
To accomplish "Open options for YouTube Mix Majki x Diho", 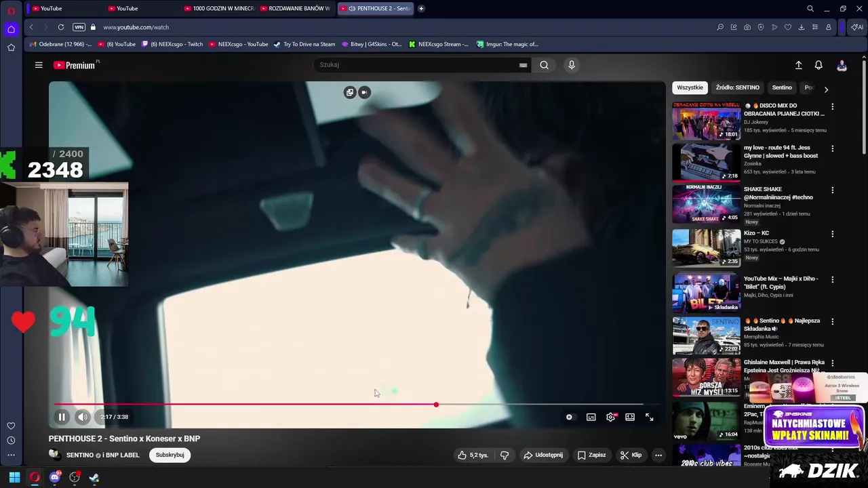I will pos(832,279).
